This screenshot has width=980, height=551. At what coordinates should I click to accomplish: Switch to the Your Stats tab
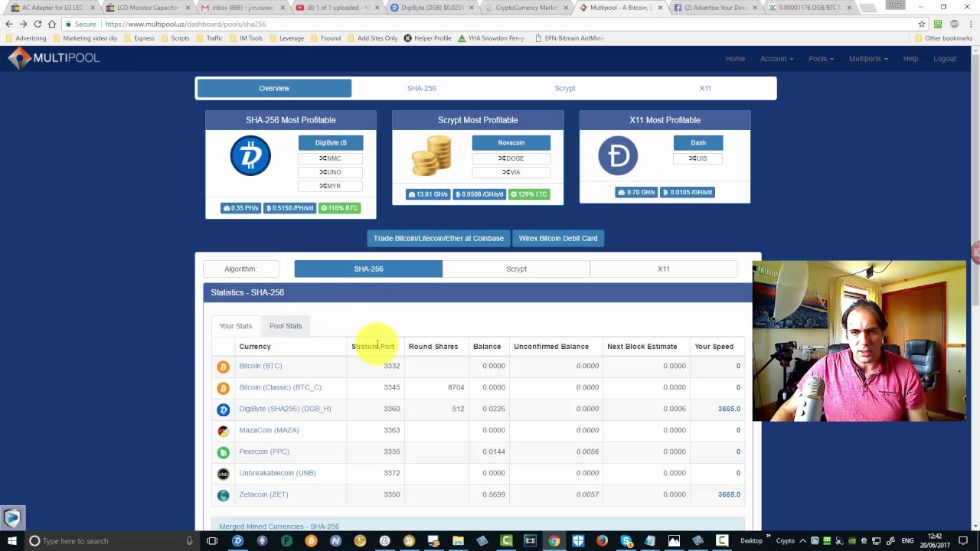[236, 326]
